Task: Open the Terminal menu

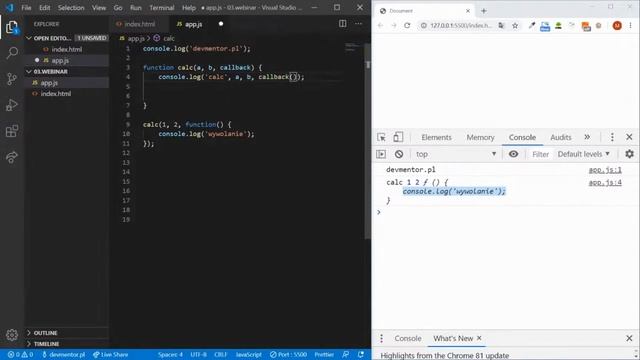Action: coord(162,8)
